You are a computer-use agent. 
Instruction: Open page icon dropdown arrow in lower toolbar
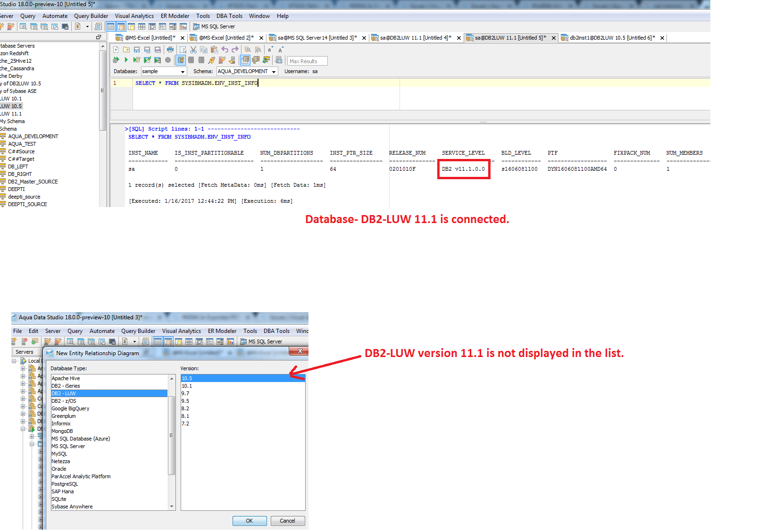134,341
